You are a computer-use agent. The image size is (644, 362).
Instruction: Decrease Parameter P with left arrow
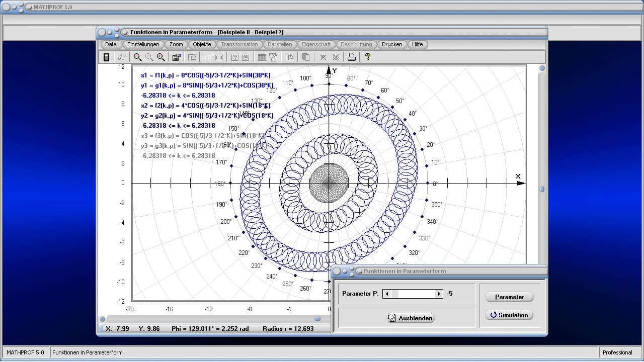coord(386,294)
